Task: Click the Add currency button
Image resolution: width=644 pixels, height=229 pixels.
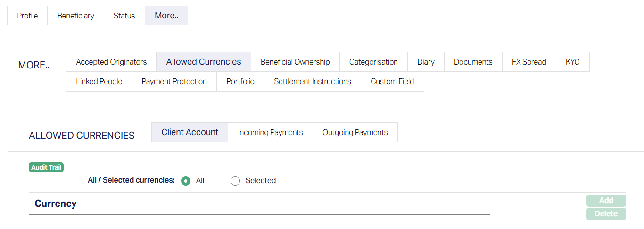Action: coord(606,201)
